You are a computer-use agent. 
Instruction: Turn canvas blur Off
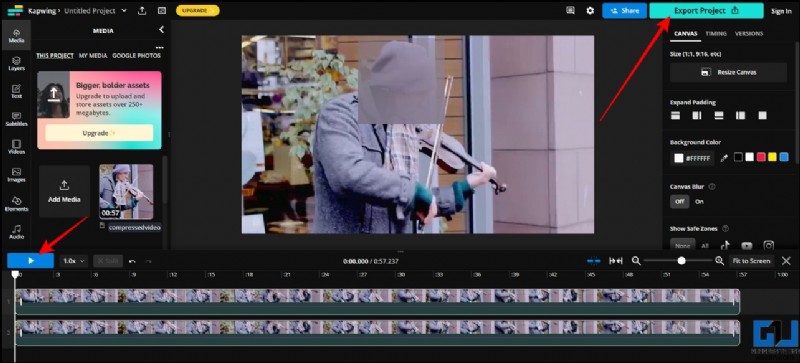tap(679, 201)
